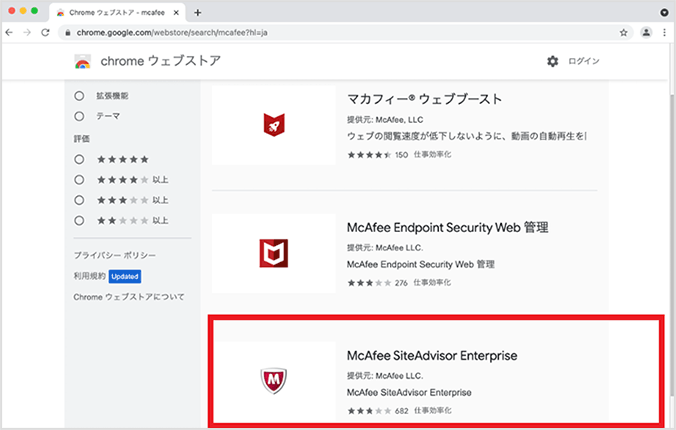Viewport: 676px width, 430px height.
Task: Open Chrome ウェブストアについて link
Action: 129,297
